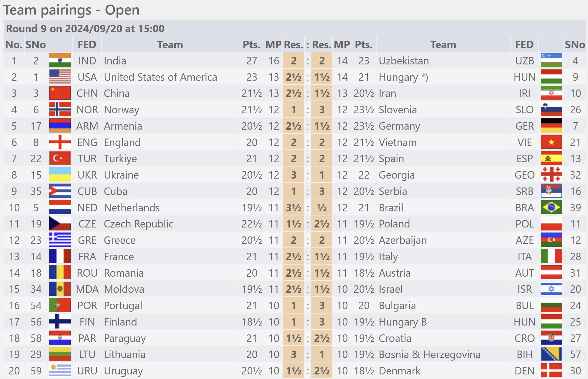Open the Slovenia team link

(398, 109)
